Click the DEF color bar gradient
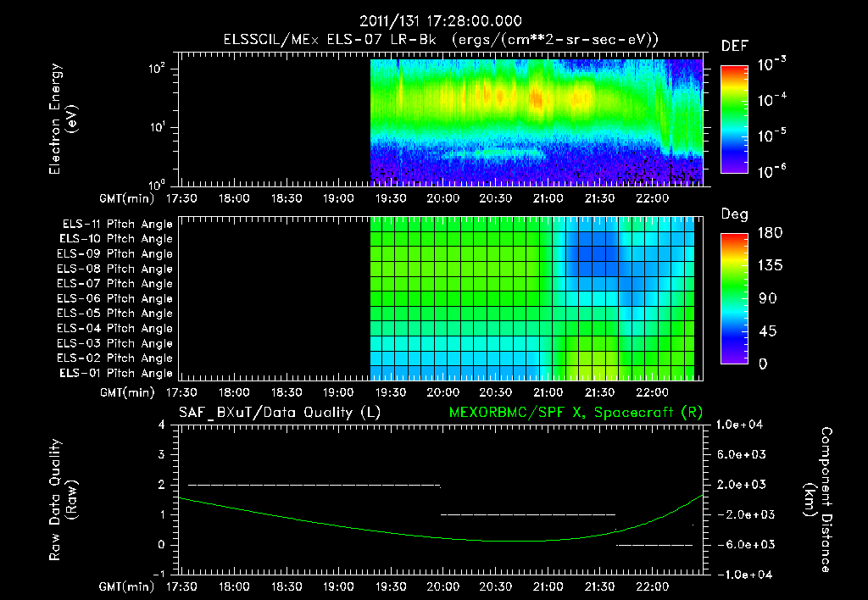The height and width of the screenshot is (600, 868). [734, 119]
